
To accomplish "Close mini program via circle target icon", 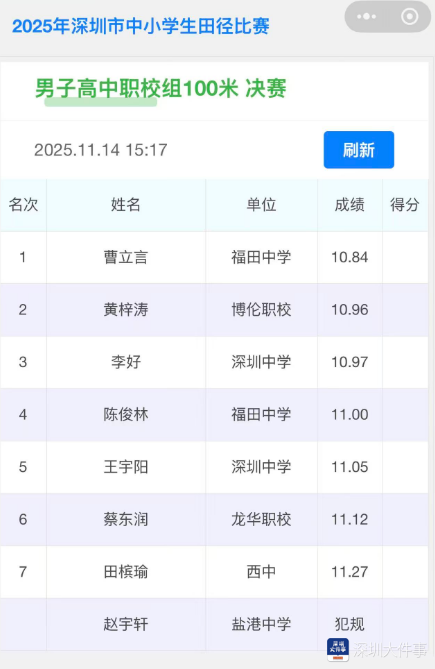I will point(409,17).
